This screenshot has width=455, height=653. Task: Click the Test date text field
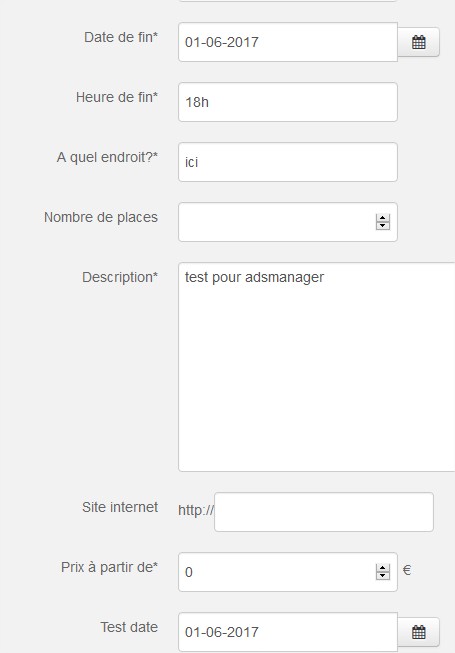288,632
